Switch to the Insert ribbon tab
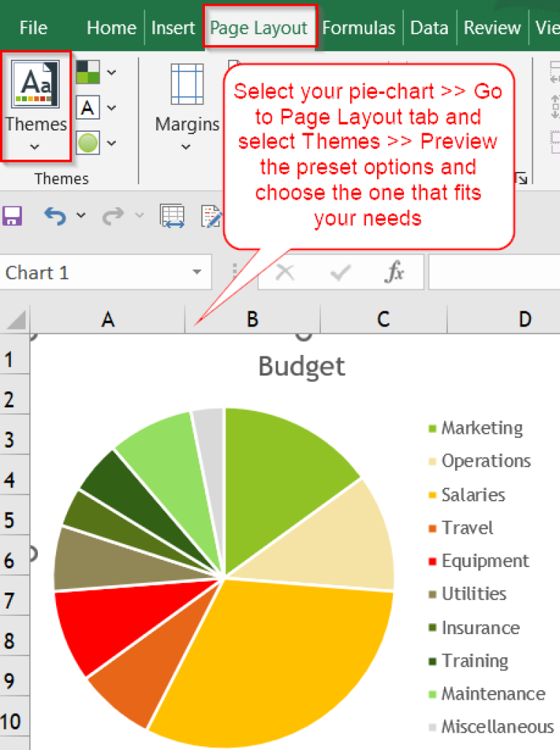560x750 pixels. [x=173, y=28]
